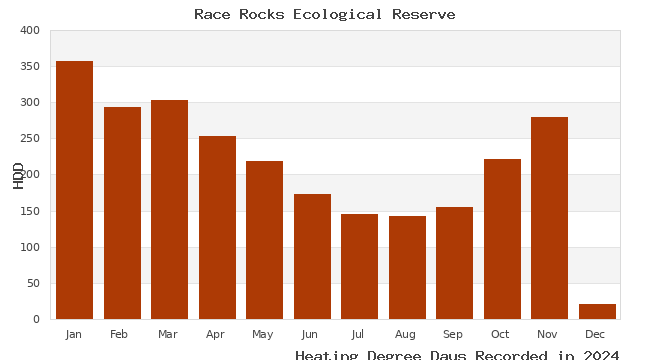Select the August bar
Viewport: 650px width, 360px height.
click(407, 268)
